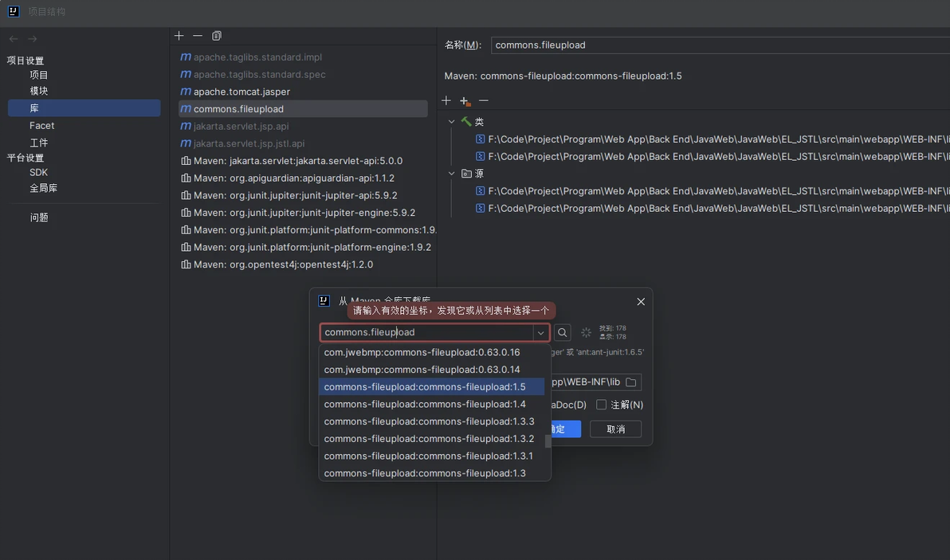Click the IntelliJ icon in the Maven dialog title
Image resolution: width=950 pixels, height=560 pixels.
point(324,301)
